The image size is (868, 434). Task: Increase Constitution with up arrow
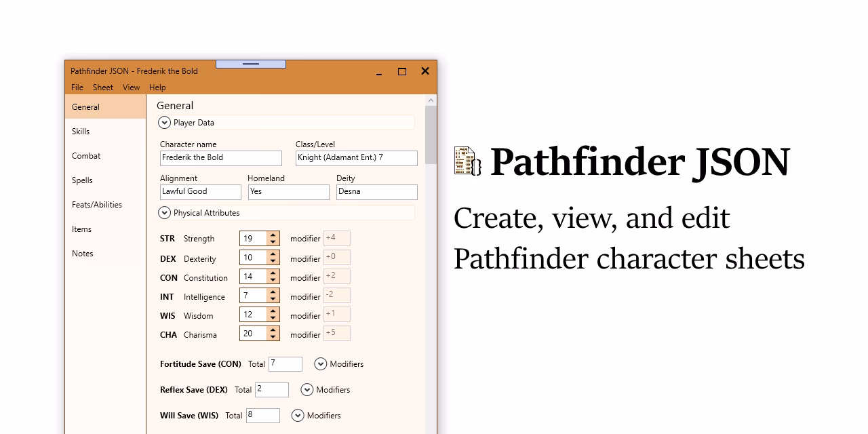pos(273,273)
